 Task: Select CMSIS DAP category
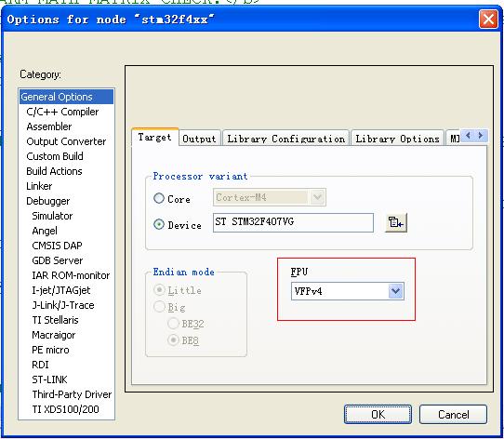(57, 246)
